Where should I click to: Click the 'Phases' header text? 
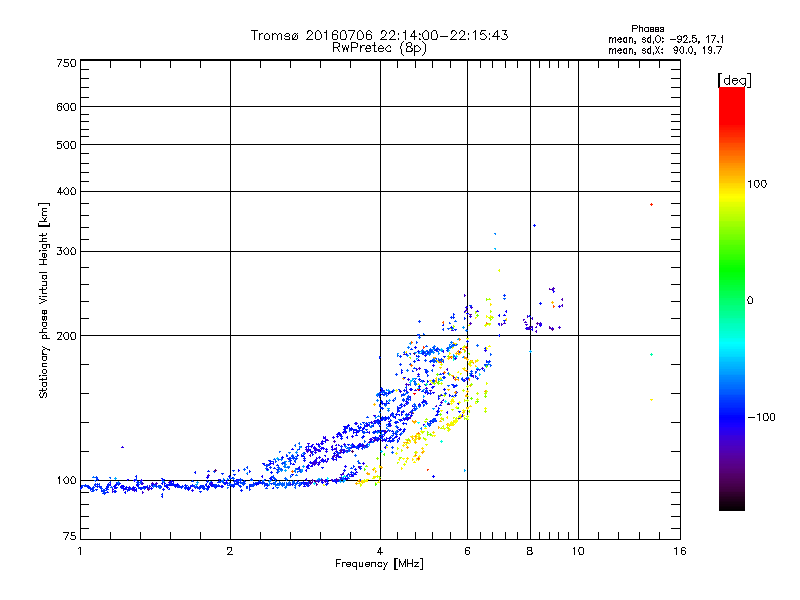click(647, 29)
